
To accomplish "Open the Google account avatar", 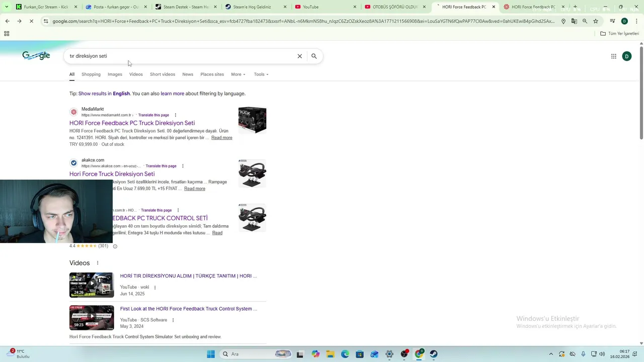I will pos(627,56).
